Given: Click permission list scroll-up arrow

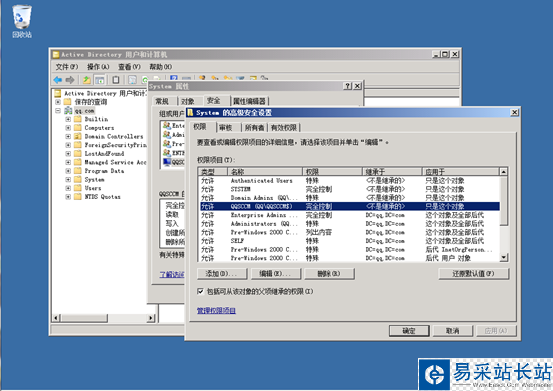Looking at the screenshot, I should coord(504,172).
